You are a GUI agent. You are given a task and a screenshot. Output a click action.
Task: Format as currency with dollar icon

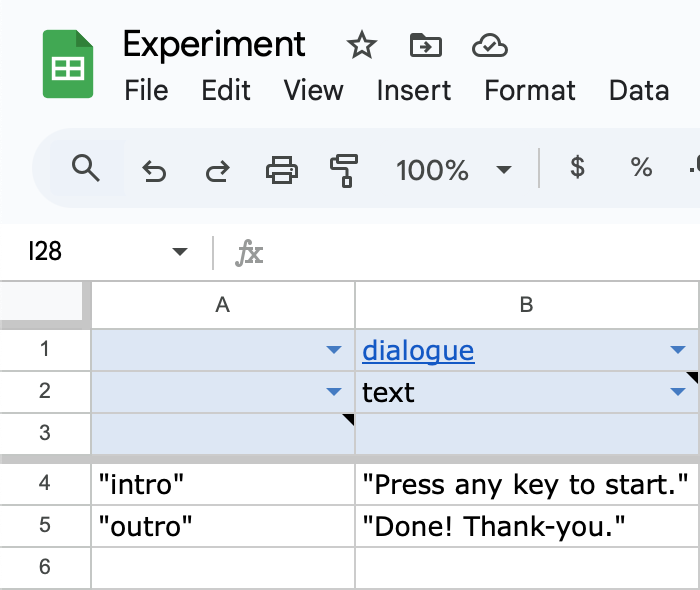pyautogui.click(x=577, y=168)
